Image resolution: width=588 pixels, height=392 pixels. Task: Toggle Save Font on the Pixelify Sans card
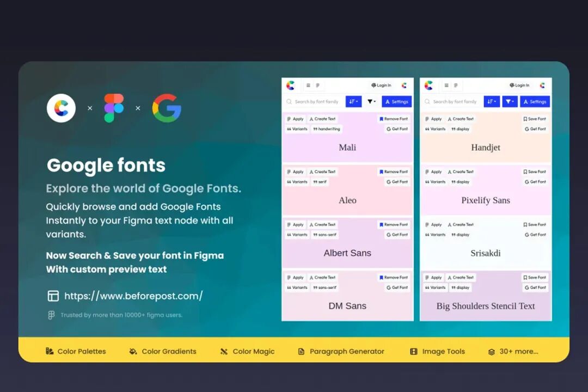(535, 172)
